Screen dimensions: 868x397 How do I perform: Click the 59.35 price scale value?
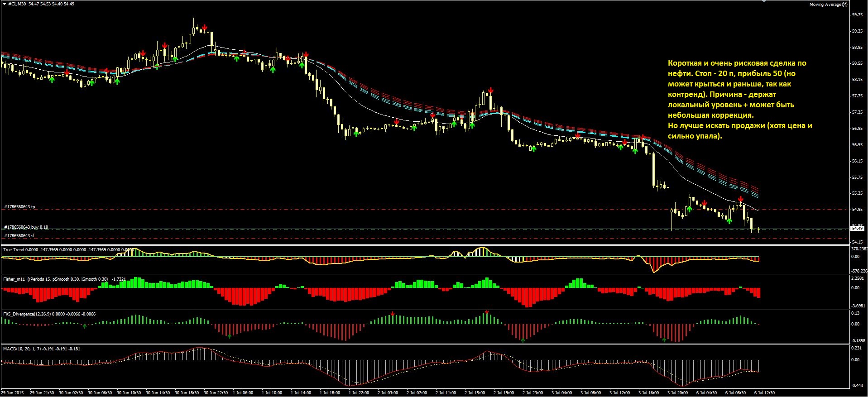857,31
